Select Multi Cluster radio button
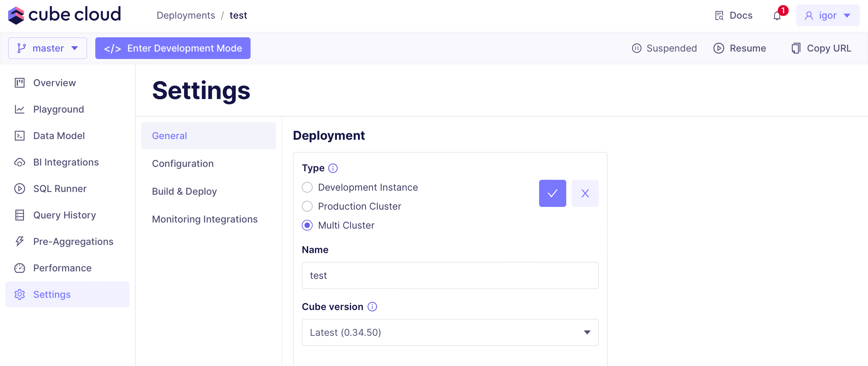 pyautogui.click(x=307, y=225)
